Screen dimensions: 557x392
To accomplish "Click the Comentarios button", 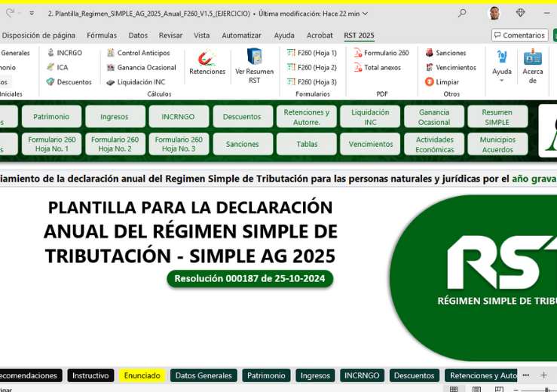I will 519,35.
